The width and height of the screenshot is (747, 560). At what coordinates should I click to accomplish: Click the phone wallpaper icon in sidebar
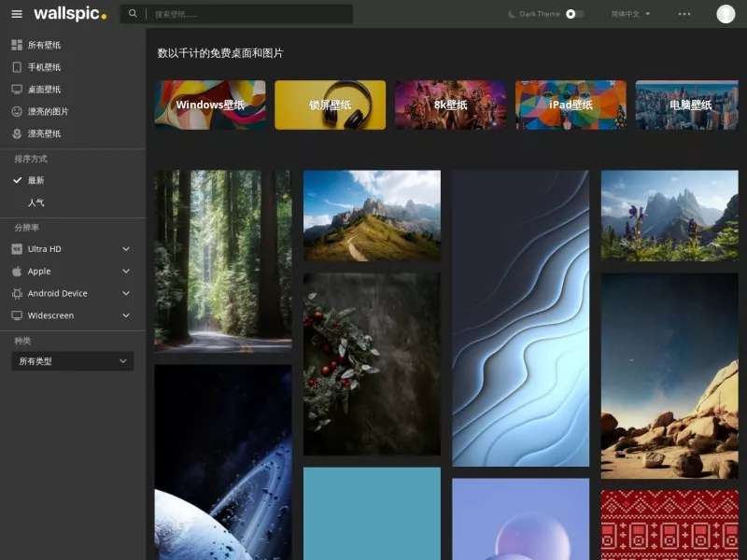(x=17, y=67)
